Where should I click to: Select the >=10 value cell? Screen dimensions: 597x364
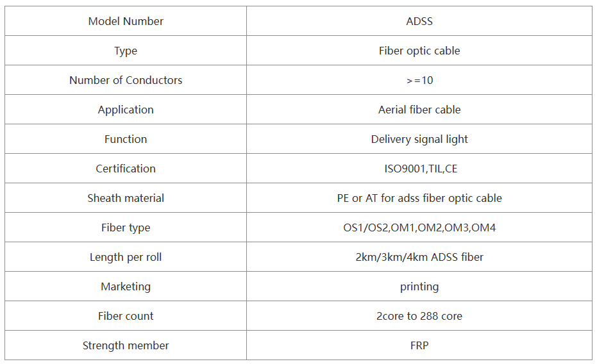click(x=419, y=80)
